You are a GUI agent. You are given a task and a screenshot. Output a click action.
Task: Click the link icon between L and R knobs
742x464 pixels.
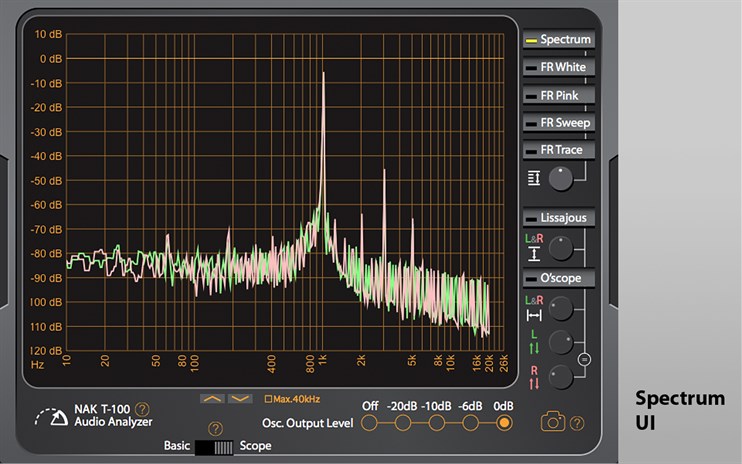tap(585, 358)
